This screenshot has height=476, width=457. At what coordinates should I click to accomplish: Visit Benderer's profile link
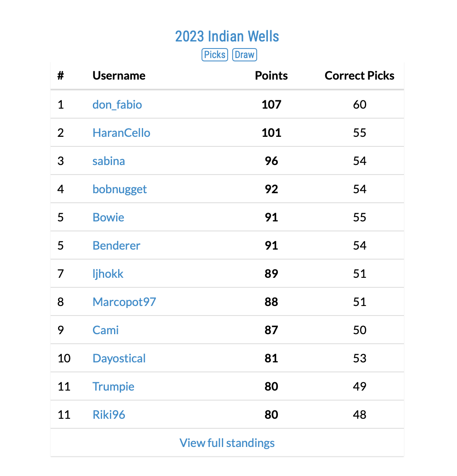pos(116,245)
